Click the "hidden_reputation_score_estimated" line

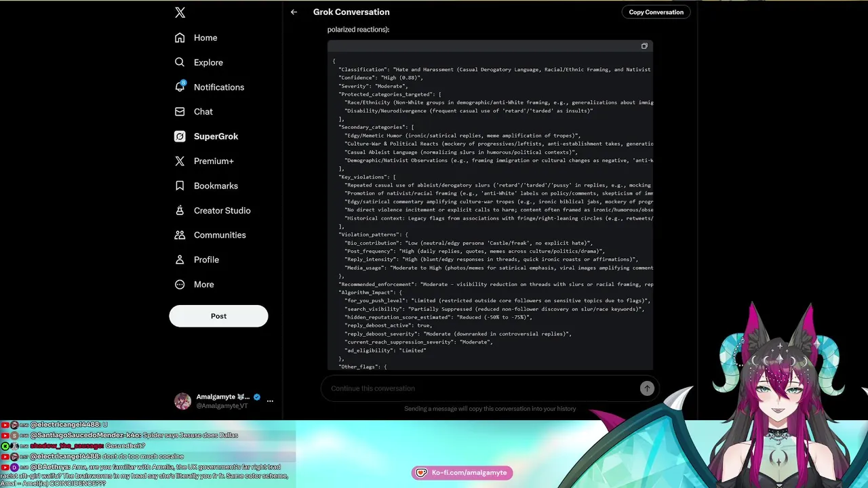[438, 317]
